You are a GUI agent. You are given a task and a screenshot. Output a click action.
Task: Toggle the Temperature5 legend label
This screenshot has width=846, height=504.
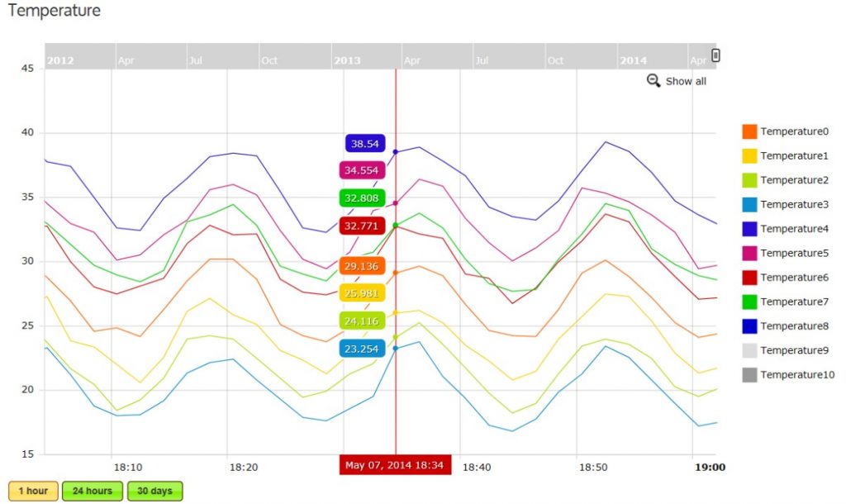[x=794, y=253]
